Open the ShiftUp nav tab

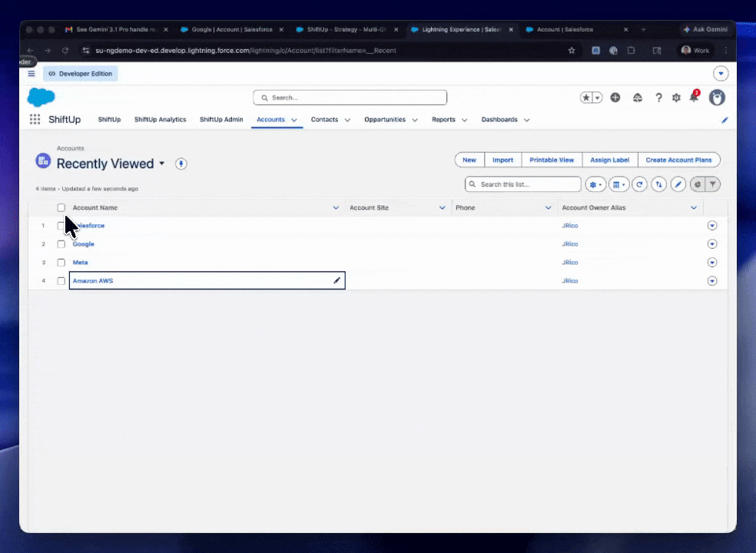click(109, 120)
